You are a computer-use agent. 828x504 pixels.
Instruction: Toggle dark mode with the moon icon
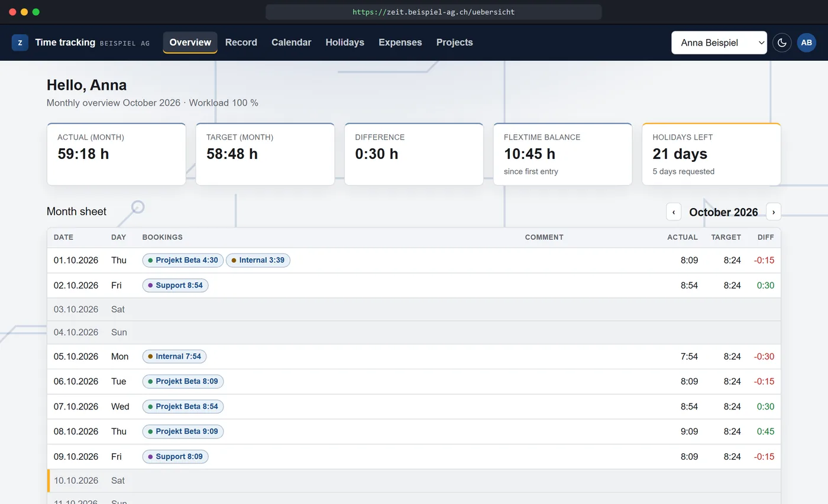(x=782, y=43)
